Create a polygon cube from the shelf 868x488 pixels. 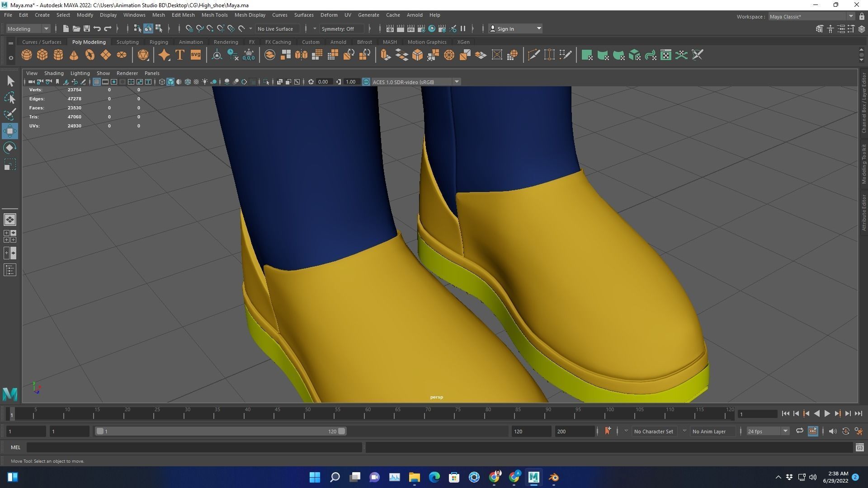pyautogui.click(x=42, y=55)
